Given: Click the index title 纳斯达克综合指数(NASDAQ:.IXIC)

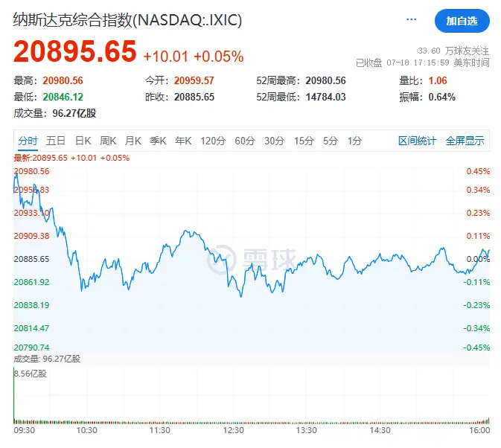Looking at the screenshot, I should pos(127,20).
